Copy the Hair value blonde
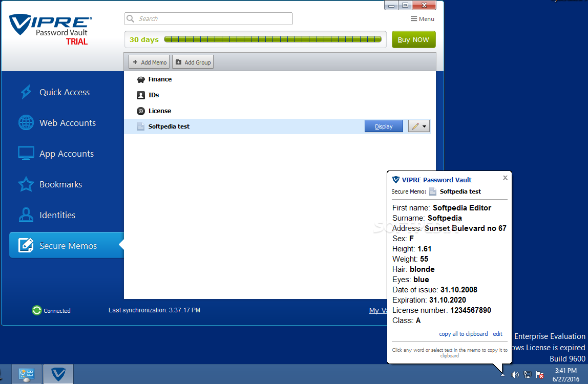This screenshot has width=588, height=384. pos(422,269)
